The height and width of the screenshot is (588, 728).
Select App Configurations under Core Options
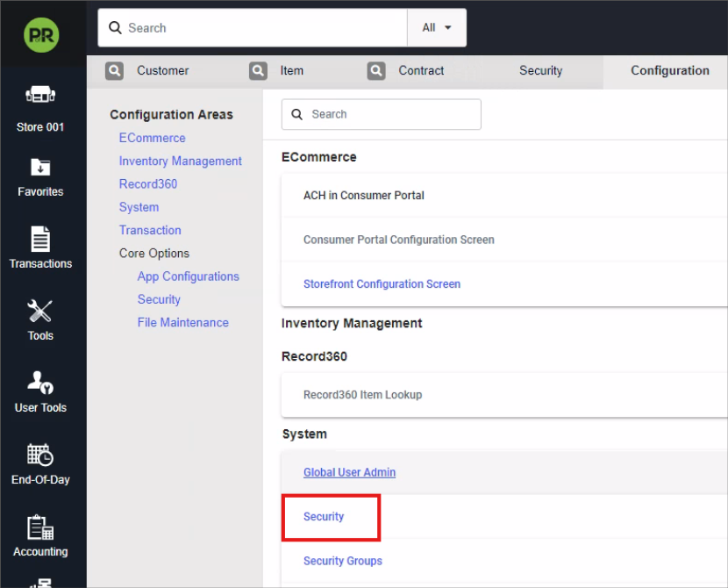(188, 276)
